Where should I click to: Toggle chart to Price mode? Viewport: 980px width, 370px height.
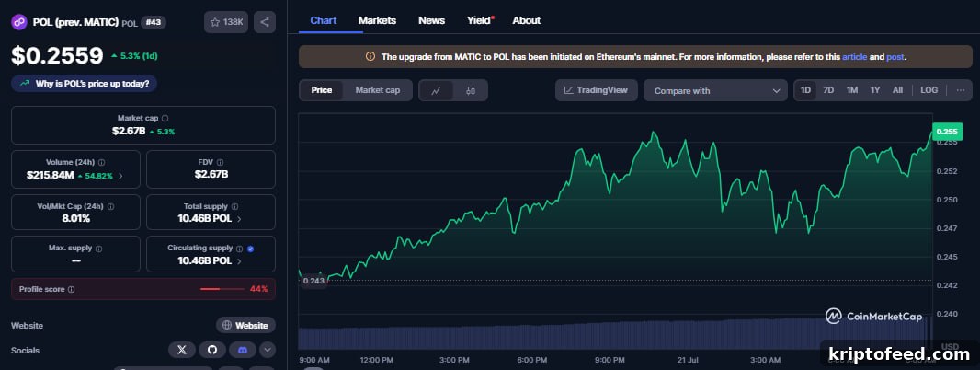click(x=321, y=90)
